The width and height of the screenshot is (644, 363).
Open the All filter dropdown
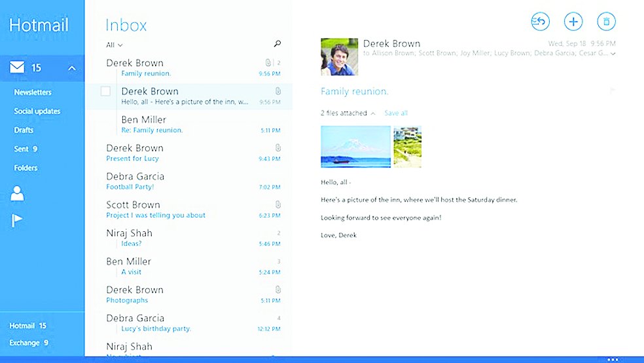tap(114, 45)
